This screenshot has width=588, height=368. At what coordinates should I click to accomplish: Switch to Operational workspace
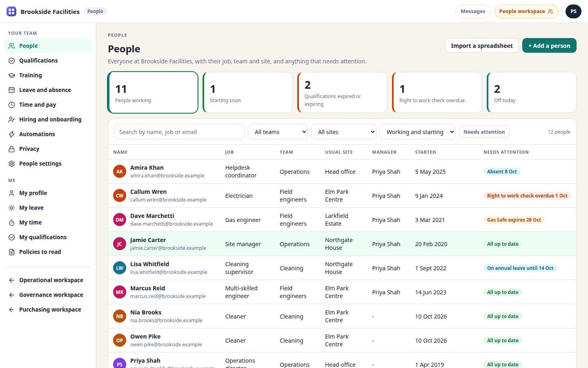tap(48, 280)
